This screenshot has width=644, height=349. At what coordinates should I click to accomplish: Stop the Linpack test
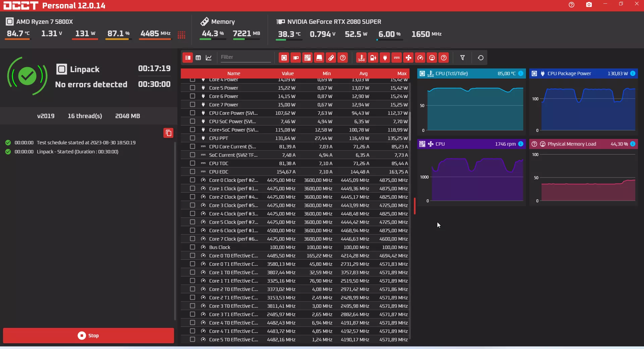click(89, 336)
